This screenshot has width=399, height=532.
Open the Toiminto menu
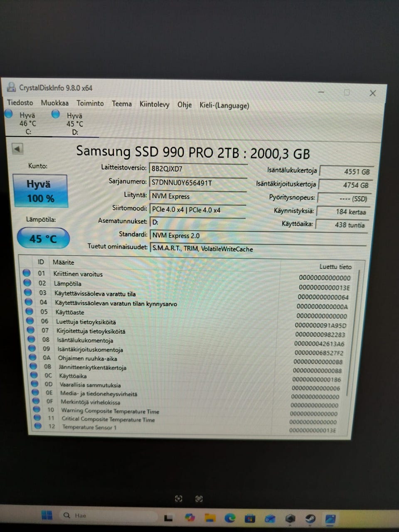click(x=90, y=103)
